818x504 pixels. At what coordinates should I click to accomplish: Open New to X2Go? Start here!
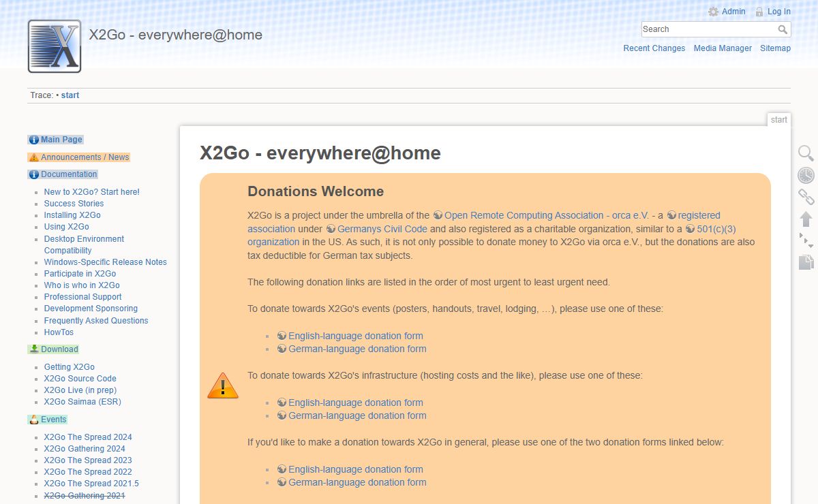pos(92,192)
